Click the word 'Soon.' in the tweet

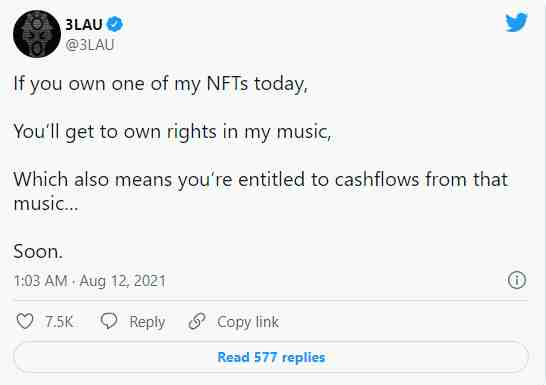point(38,251)
